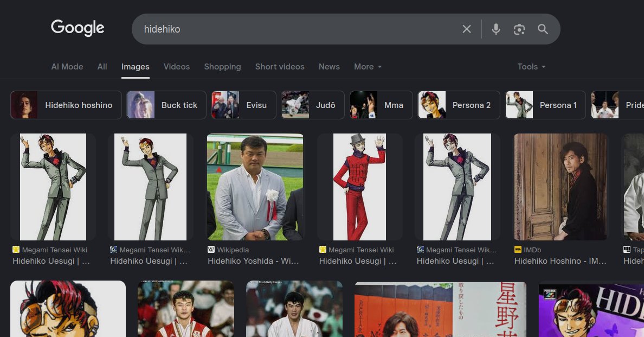
Task: Open Google Lens search by image icon
Action: [x=519, y=29]
